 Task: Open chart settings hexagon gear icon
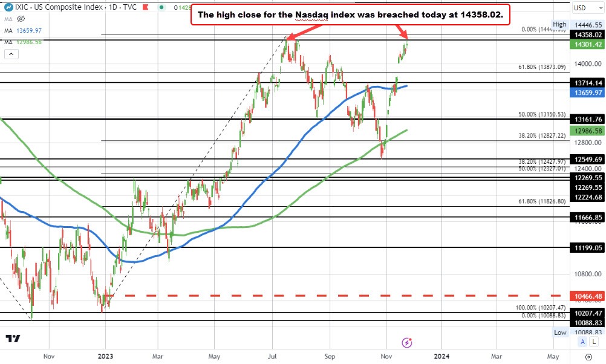[588, 357]
